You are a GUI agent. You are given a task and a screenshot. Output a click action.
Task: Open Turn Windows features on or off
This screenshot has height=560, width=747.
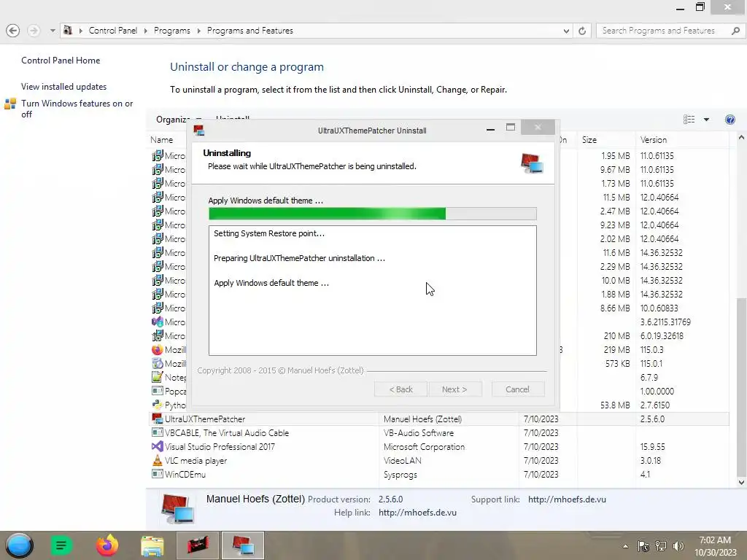(77, 109)
